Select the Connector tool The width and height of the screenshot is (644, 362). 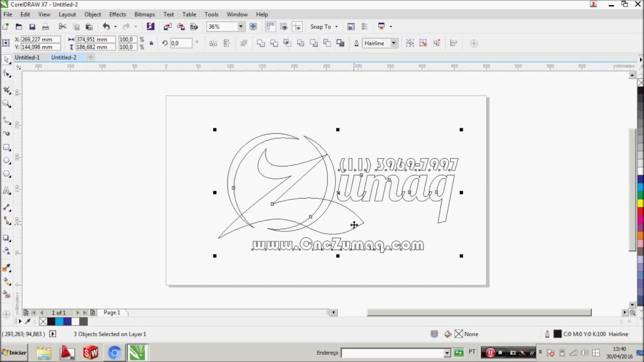7,221
